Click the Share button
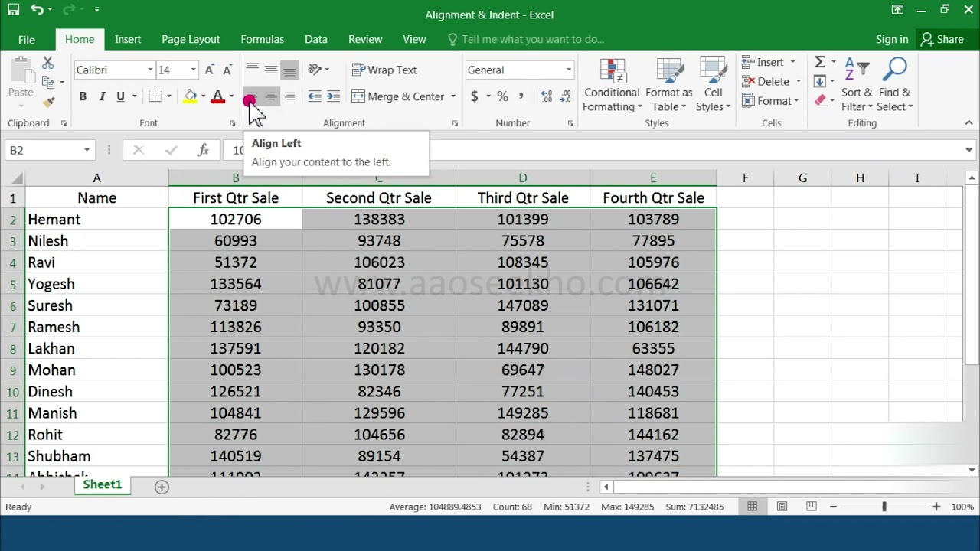 click(x=942, y=39)
